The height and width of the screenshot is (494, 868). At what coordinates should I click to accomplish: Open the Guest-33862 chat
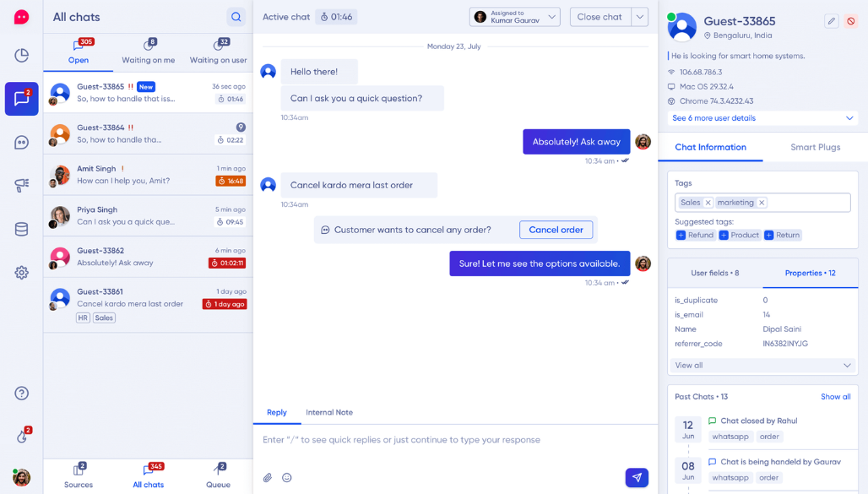149,257
